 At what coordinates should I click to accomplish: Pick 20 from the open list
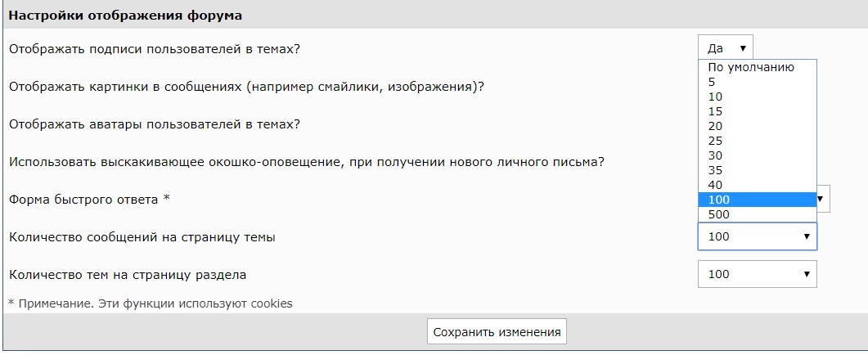(x=757, y=126)
